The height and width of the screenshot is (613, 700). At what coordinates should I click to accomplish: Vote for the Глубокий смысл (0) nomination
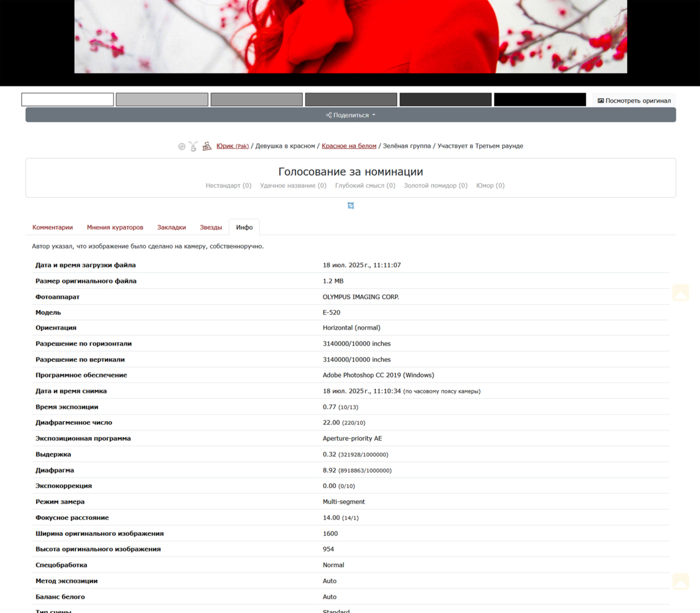tap(365, 185)
